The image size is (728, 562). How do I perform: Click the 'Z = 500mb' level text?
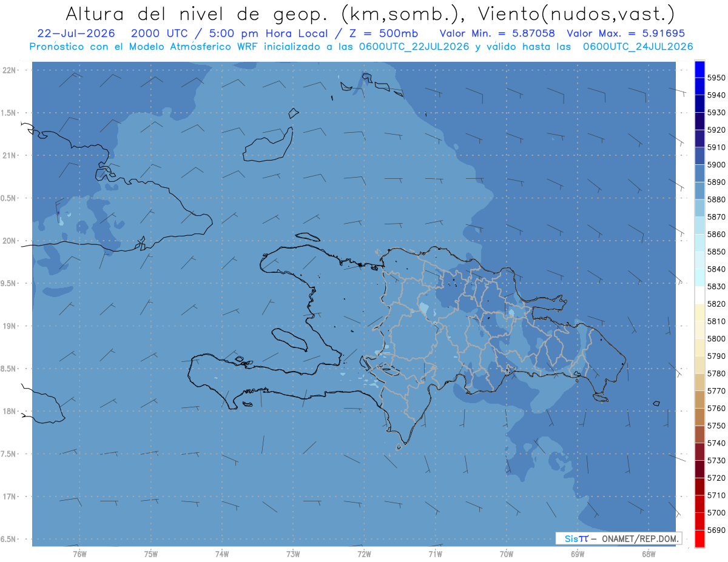(383, 33)
